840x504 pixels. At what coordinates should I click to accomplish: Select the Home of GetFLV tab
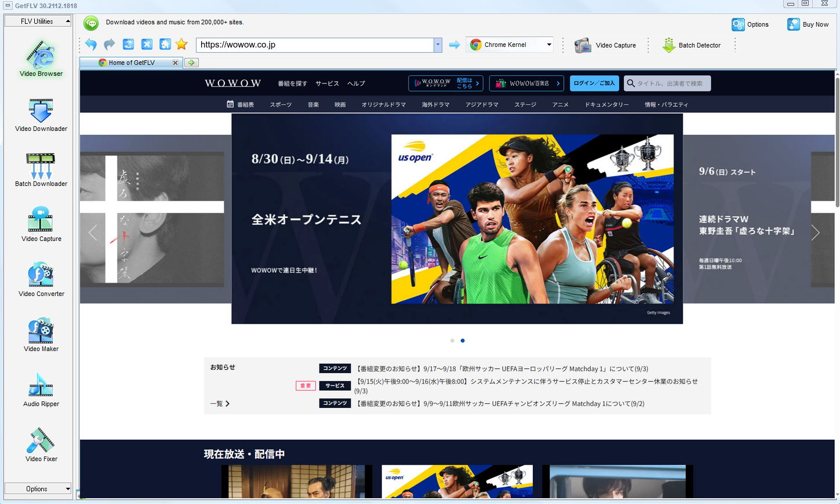coord(132,63)
